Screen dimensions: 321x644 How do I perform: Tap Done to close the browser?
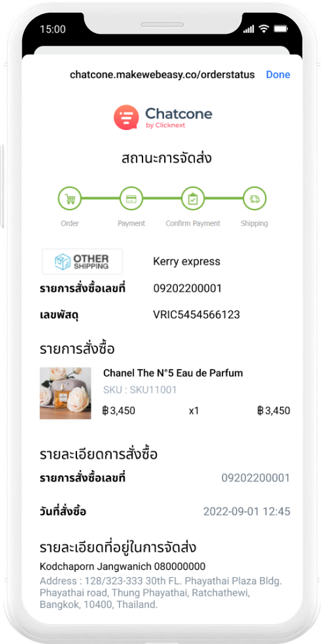click(x=278, y=75)
